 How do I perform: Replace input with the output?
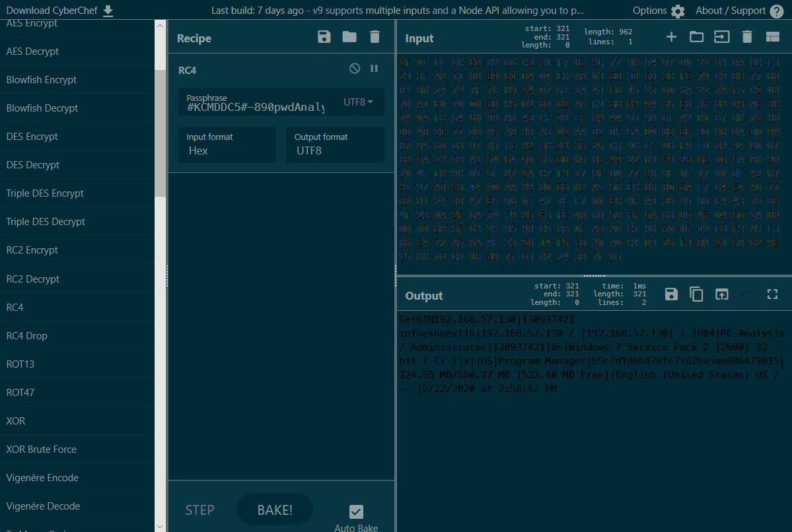coord(721,294)
